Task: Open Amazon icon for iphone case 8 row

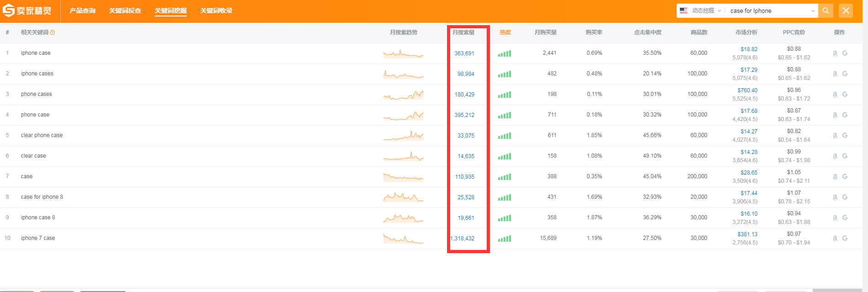Action: pos(835,218)
